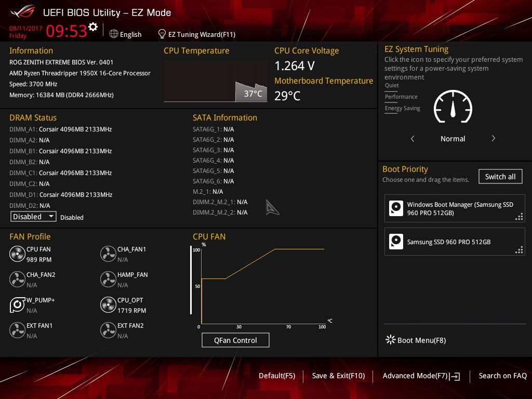Click the settings gear next to the clock
Screen dimensions: 532x399
point(93,27)
